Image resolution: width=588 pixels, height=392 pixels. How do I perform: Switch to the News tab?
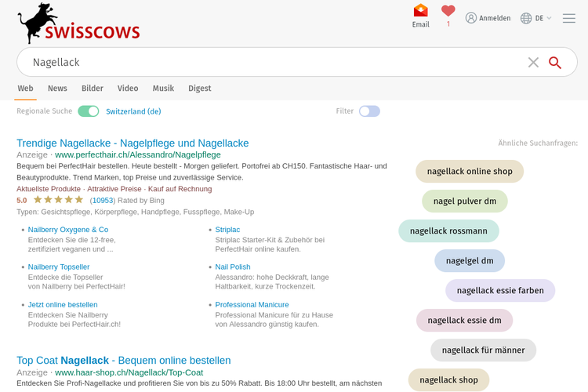click(57, 88)
